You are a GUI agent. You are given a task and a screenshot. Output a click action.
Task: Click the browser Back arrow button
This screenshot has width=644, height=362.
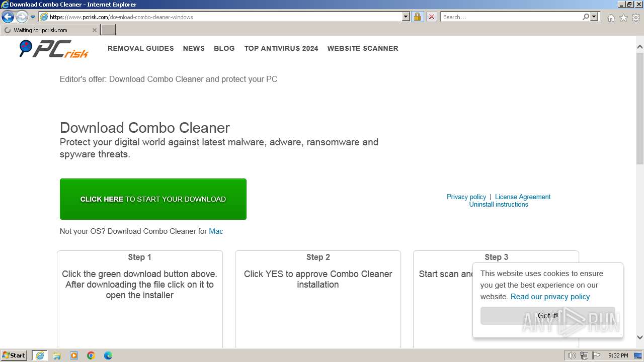tap(8, 17)
